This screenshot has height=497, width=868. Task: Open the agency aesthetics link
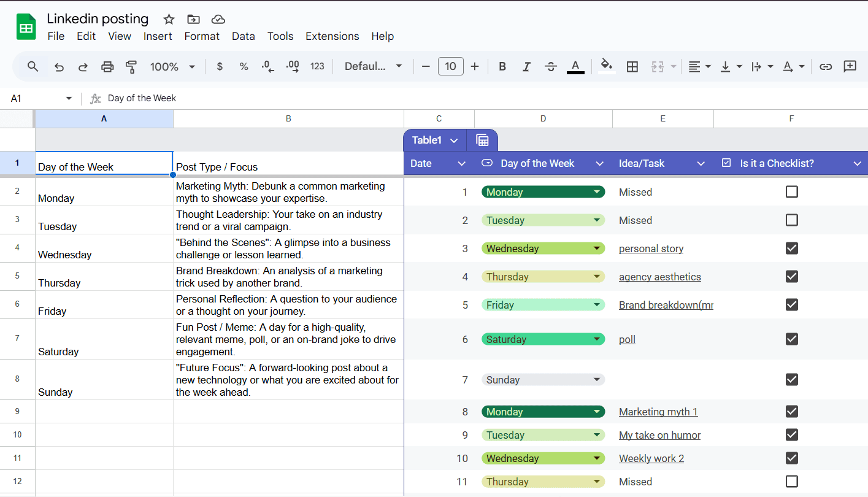pyautogui.click(x=660, y=277)
